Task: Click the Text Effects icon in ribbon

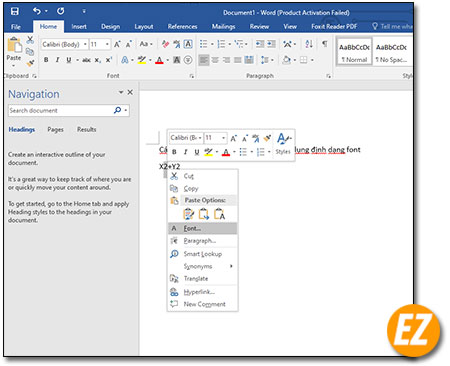Action: click(x=125, y=60)
